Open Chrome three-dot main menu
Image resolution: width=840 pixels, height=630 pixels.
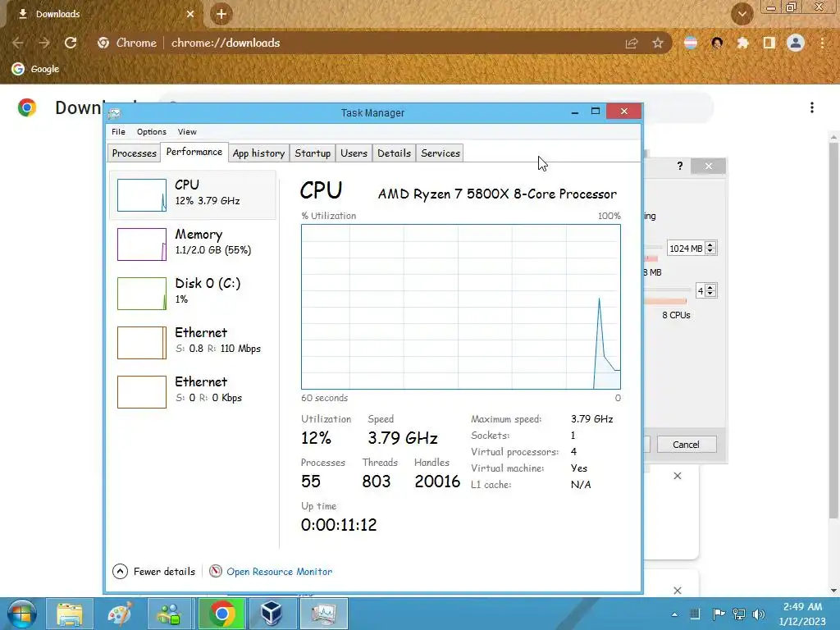822,43
